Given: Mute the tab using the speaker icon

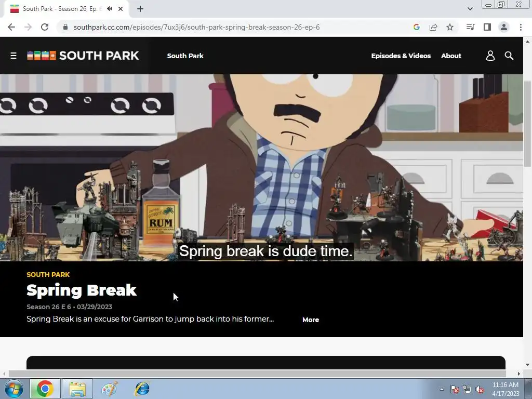Looking at the screenshot, I should [109, 9].
